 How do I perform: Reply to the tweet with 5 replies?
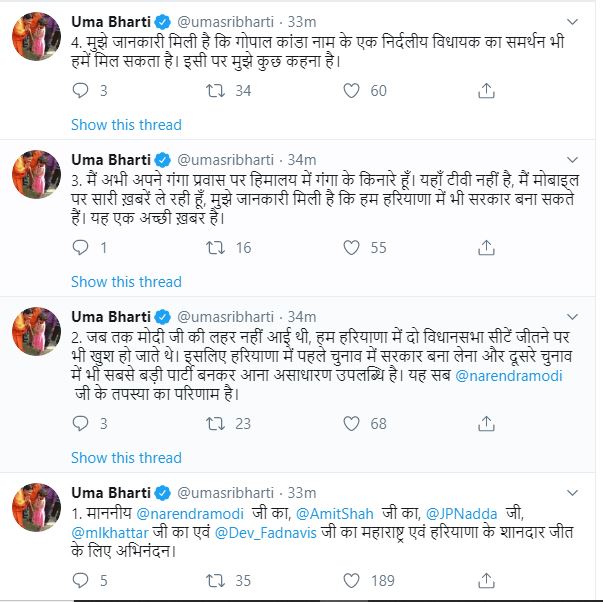[x=80, y=580]
